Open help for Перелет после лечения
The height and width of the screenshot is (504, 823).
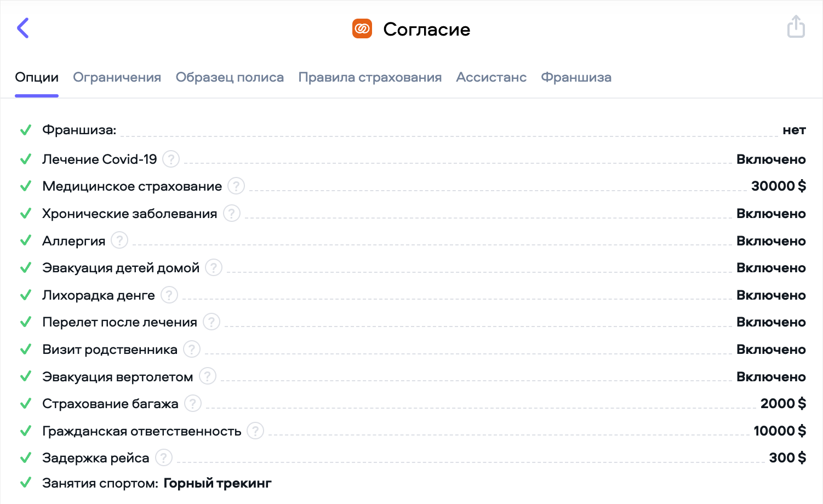[212, 322]
